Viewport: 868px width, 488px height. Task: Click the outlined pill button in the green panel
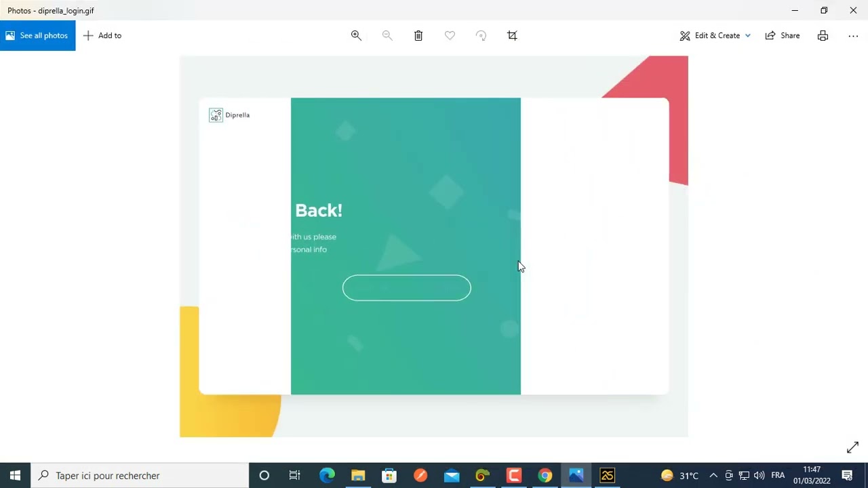[406, 287]
